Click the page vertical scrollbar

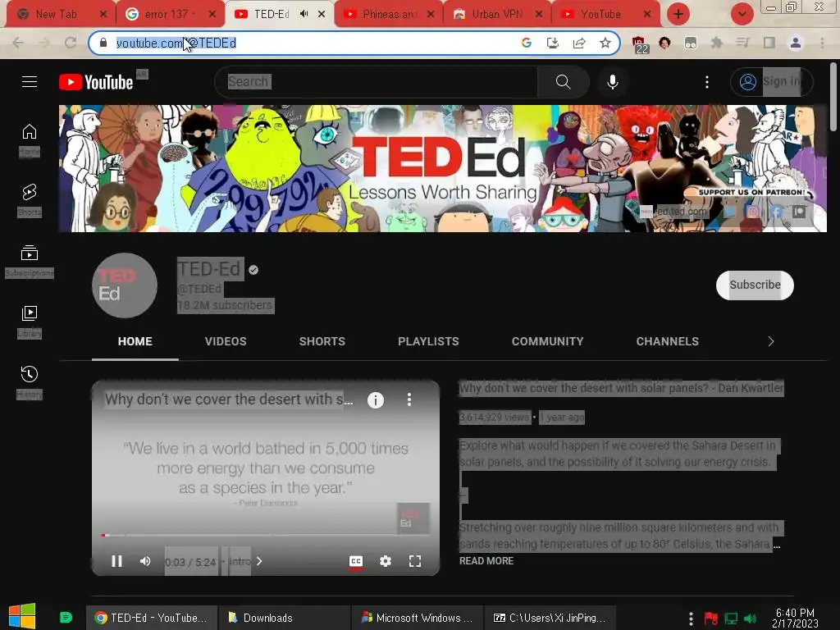click(833, 97)
